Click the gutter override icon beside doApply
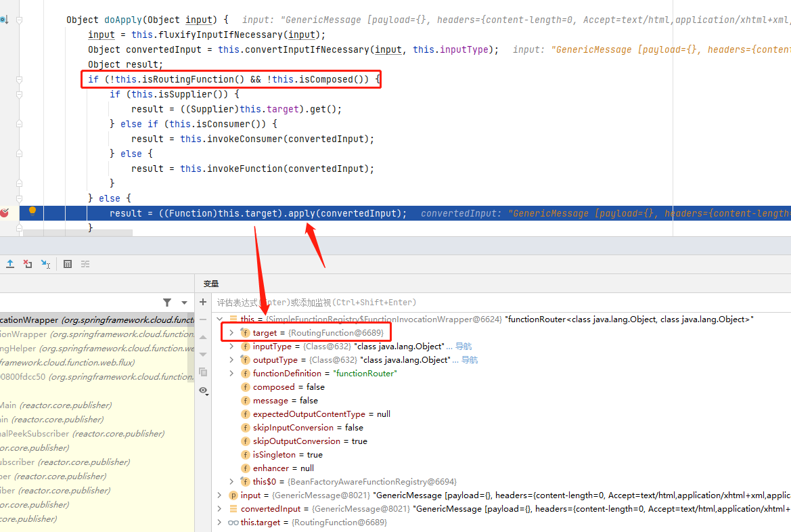The image size is (791, 532). tap(4, 20)
